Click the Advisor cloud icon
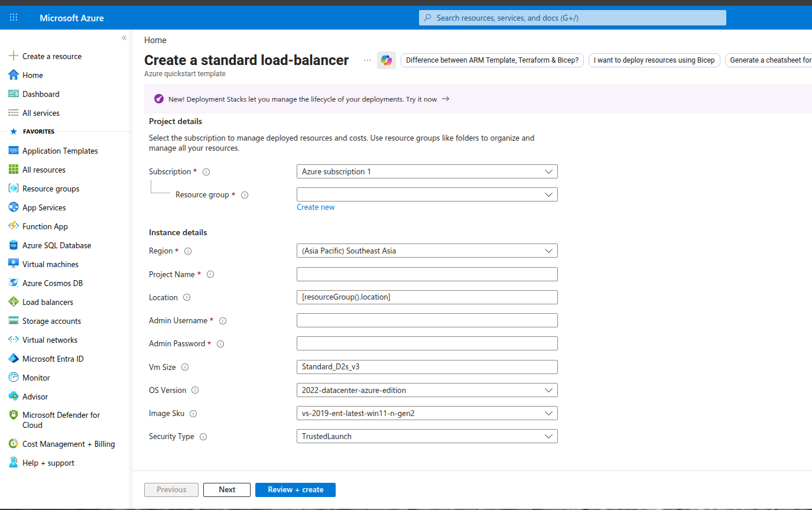This screenshot has width=812, height=510. coord(13,397)
